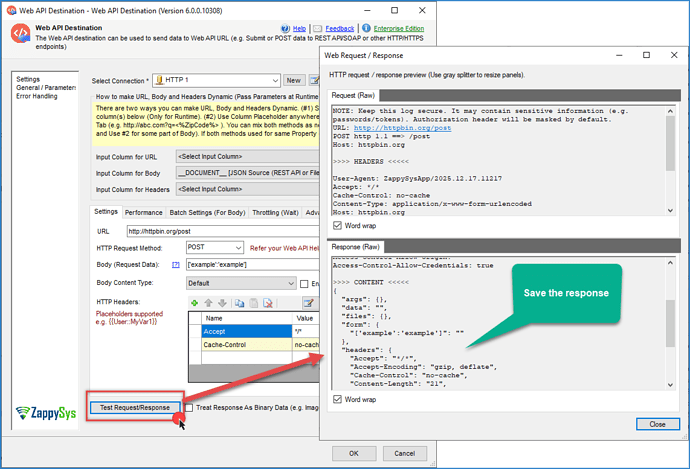
Task: Toggle Word wrap under Request panel
Action: [338, 225]
